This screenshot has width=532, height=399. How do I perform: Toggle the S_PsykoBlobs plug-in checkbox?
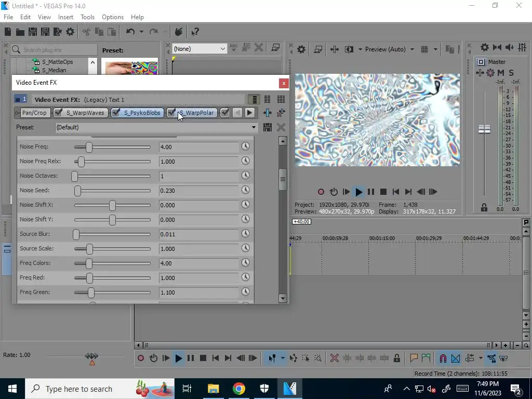pyautogui.click(x=116, y=113)
